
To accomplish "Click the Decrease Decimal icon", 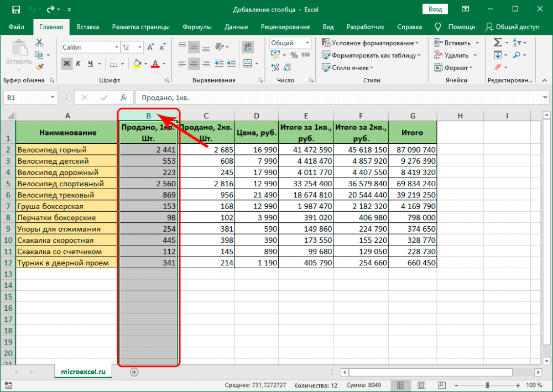I will [x=288, y=67].
